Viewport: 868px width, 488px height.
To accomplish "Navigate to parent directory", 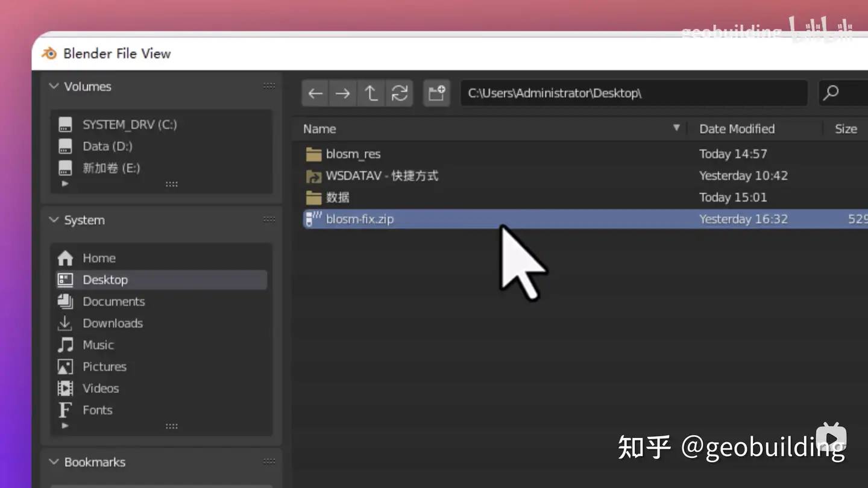I will 371,93.
